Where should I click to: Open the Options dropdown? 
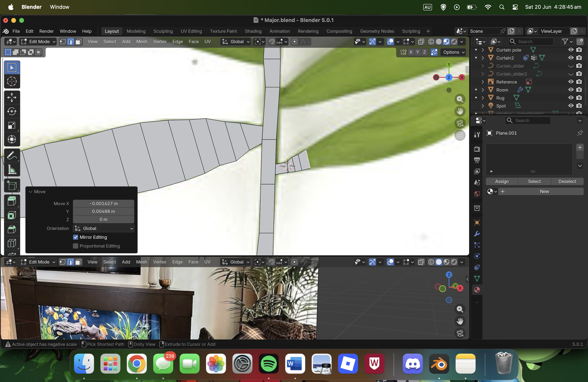(454, 52)
